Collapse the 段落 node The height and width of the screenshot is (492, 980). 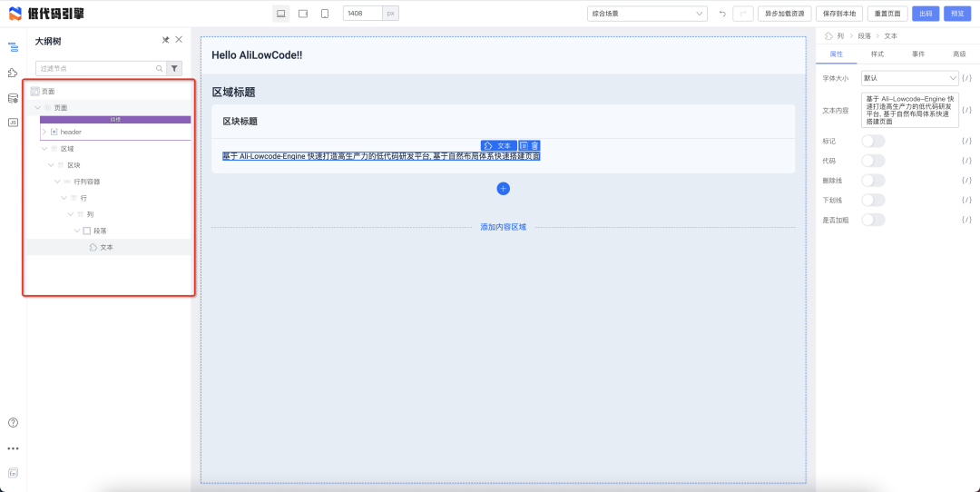(77, 231)
